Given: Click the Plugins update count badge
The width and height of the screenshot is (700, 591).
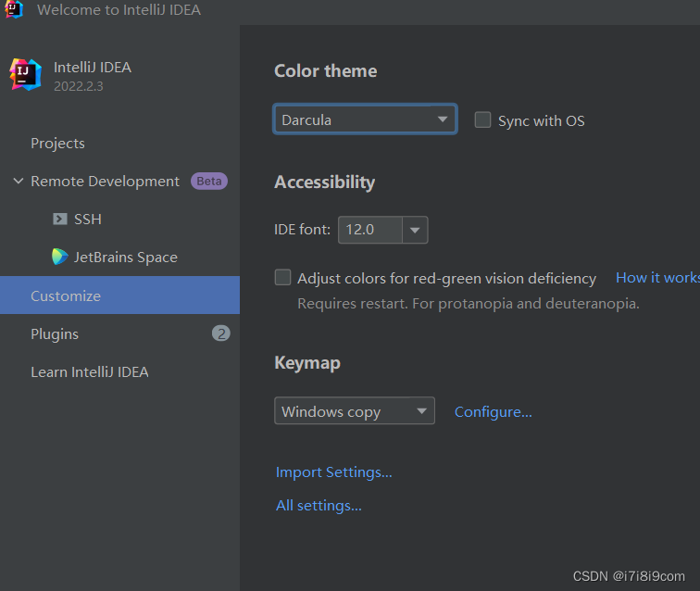Looking at the screenshot, I should (221, 333).
